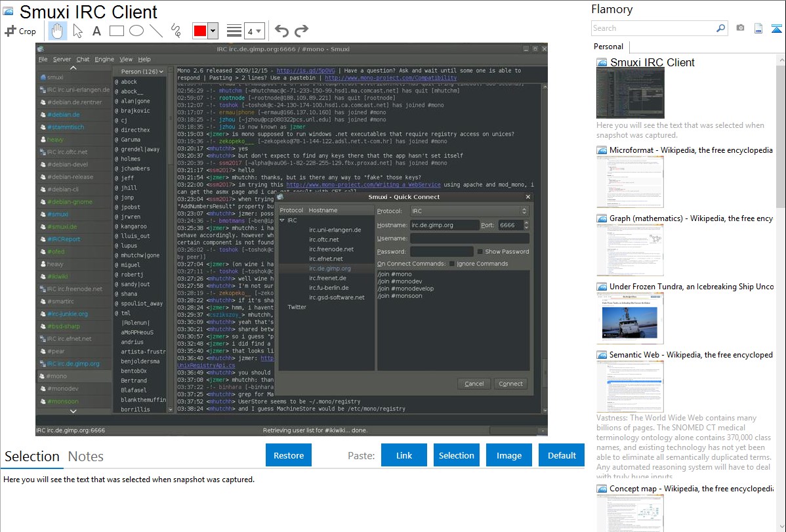
Task: Click the Crop tool
Action: (x=21, y=31)
